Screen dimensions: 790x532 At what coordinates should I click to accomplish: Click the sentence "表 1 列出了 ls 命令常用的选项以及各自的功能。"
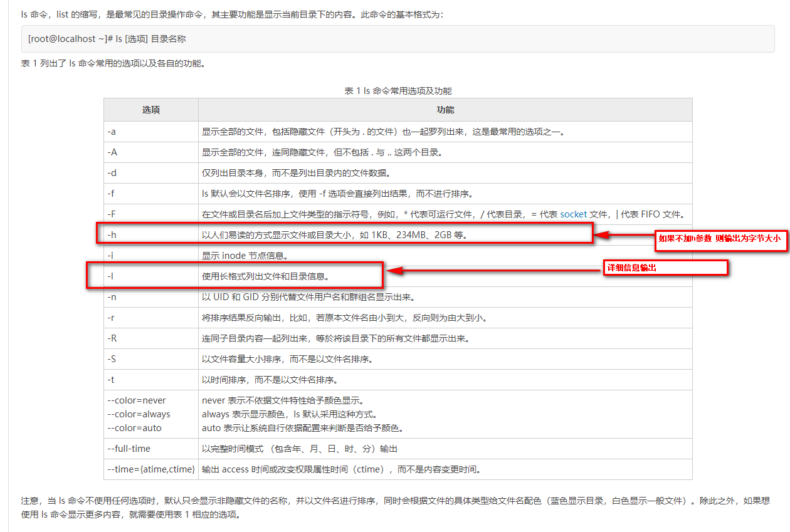pyautogui.click(x=113, y=63)
